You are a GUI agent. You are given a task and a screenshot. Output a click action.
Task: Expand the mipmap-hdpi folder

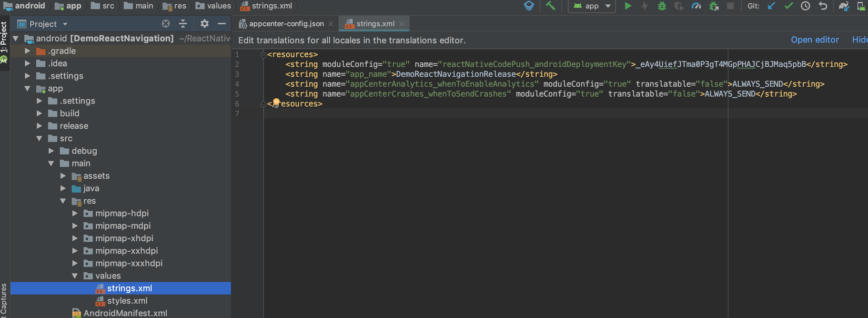(x=75, y=213)
